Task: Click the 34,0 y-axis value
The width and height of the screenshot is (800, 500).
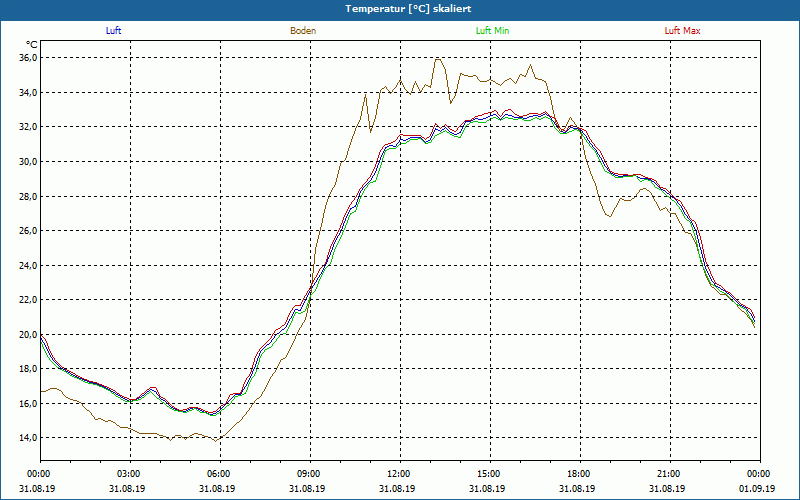Action: (28, 92)
